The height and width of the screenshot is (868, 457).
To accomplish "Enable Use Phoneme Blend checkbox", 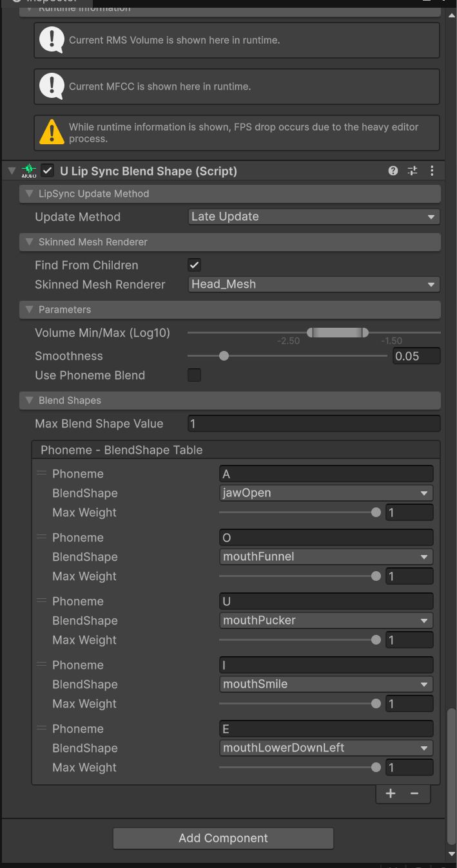I will (194, 375).
